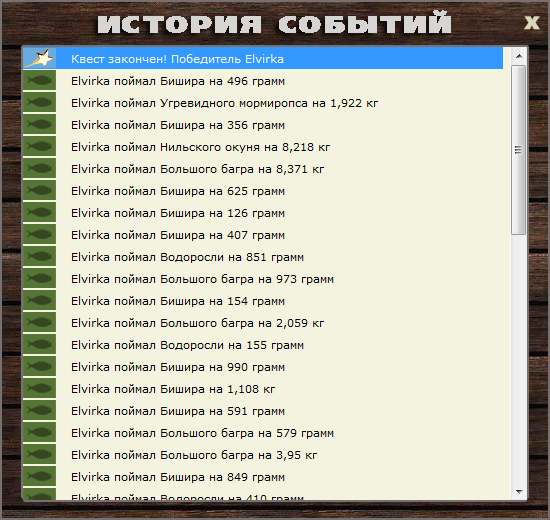Click the scrollbar up arrow
Image resolution: width=550 pixels, height=520 pixels.
pos(519,56)
